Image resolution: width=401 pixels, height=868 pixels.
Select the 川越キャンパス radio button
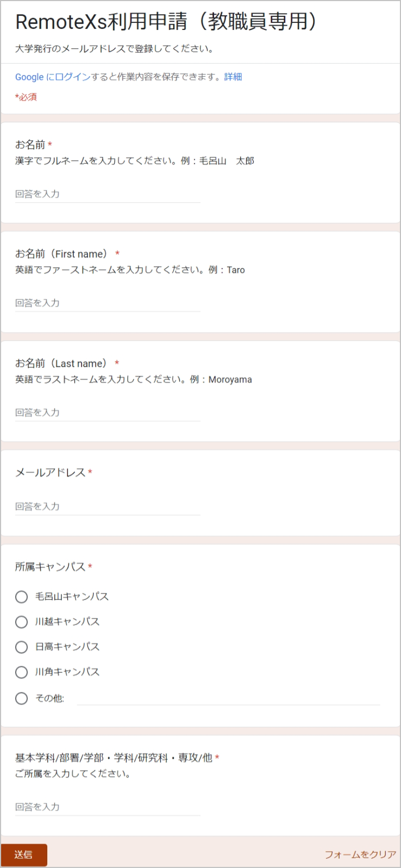[x=21, y=622]
